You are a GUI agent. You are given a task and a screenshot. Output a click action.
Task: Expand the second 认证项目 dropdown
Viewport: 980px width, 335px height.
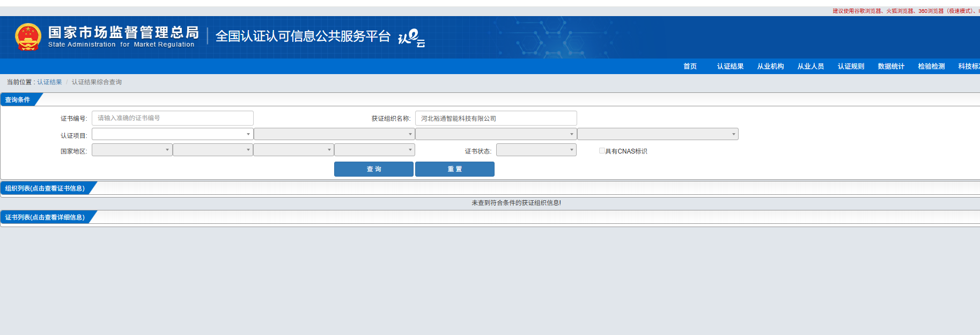coord(334,134)
